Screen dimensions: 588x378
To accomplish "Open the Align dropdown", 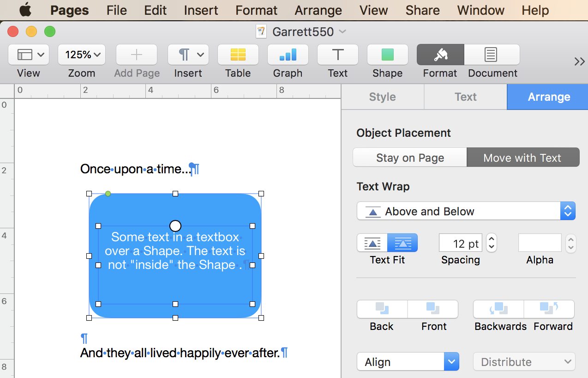I will tap(408, 362).
